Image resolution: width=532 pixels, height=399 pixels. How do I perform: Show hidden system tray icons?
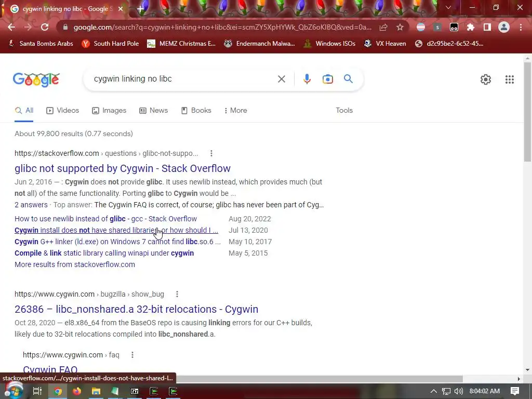click(433, 391)
